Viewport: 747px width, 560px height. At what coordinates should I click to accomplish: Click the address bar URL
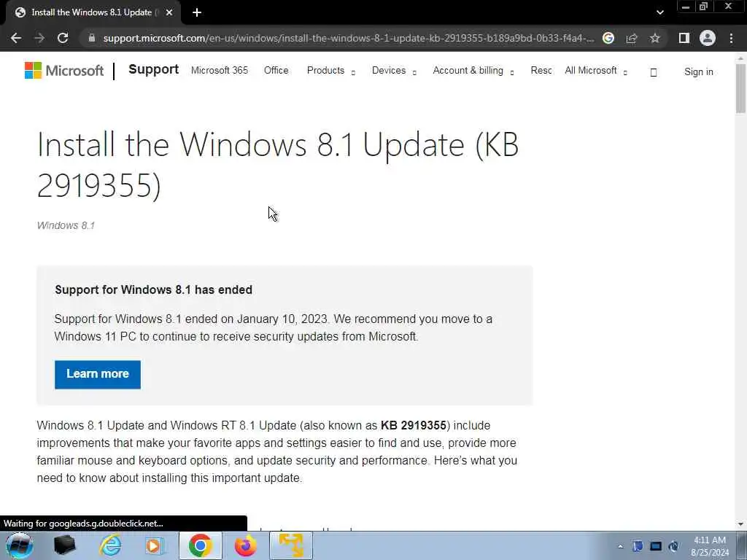[348, 38]
